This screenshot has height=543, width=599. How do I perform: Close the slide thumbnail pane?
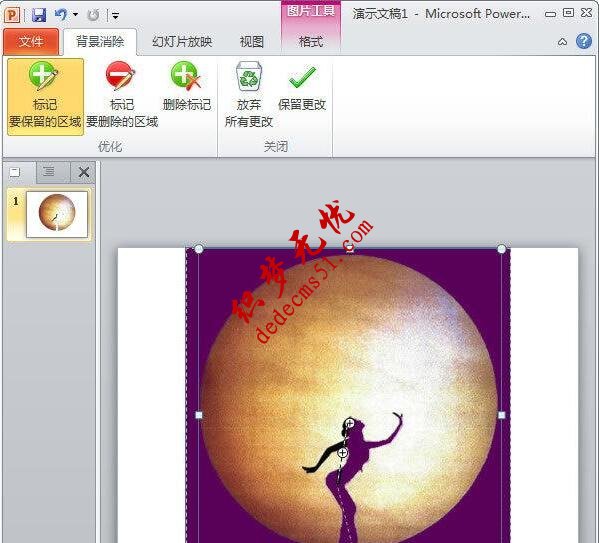coord(84,172)
